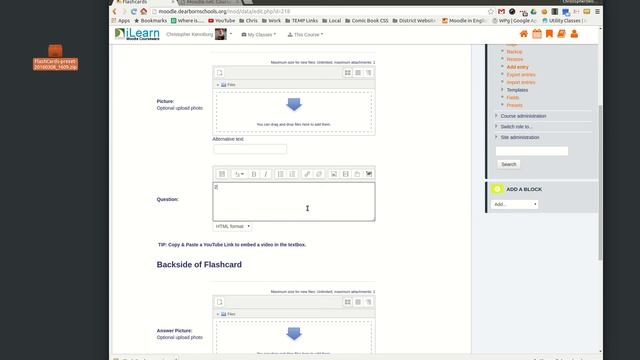Switch Answer Picture manager to icon view
This screenshot has width=640, height=360.
tap(347, 302)
